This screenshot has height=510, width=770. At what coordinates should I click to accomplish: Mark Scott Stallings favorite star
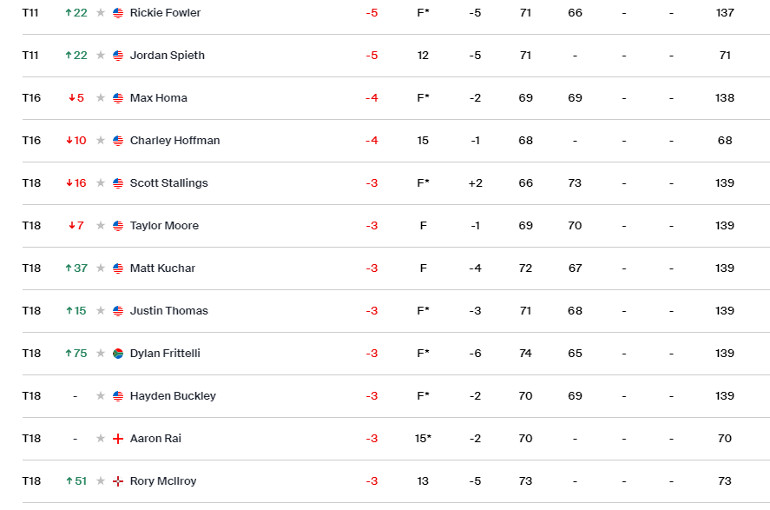[x=101, y=183]
